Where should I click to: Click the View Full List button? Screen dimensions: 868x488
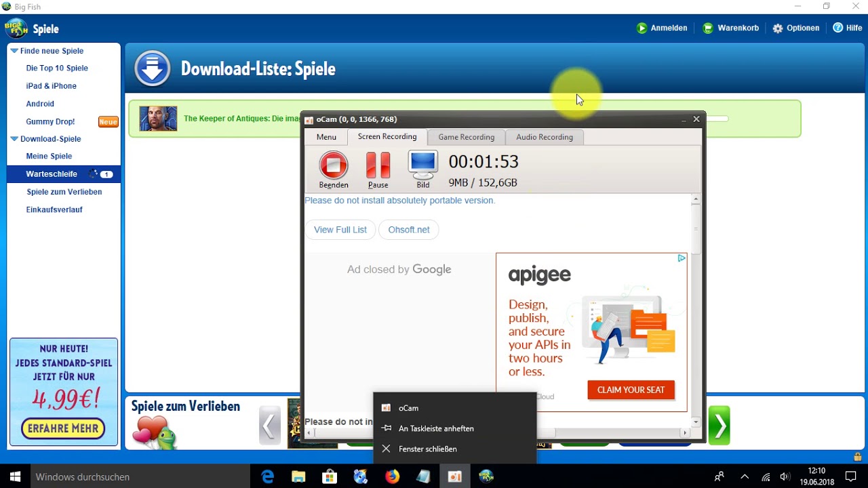coord(340,230)
